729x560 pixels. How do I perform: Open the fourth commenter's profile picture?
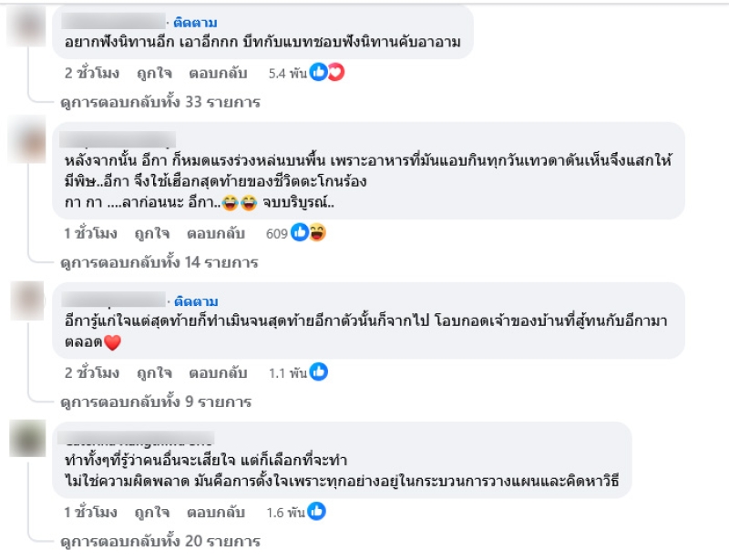click(26, 443)
